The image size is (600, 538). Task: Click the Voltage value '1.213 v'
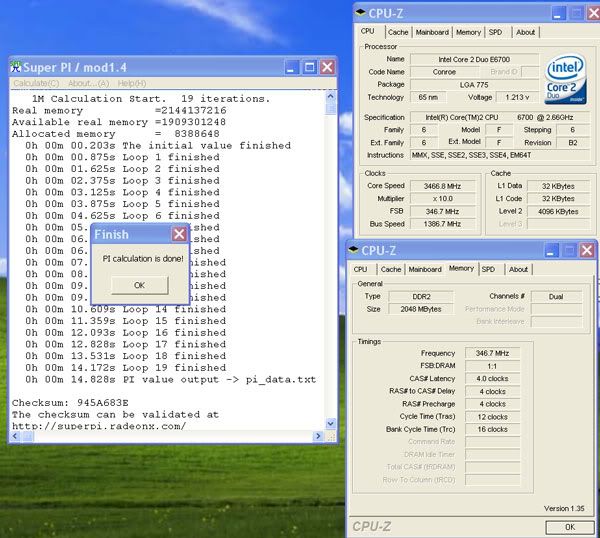pyautogui.click(x=517, y=97)
